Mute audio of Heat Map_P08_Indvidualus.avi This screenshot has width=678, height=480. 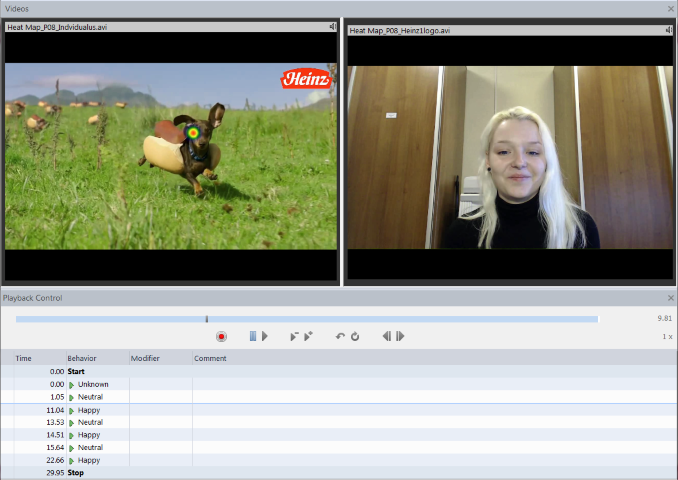coord(333,27)
